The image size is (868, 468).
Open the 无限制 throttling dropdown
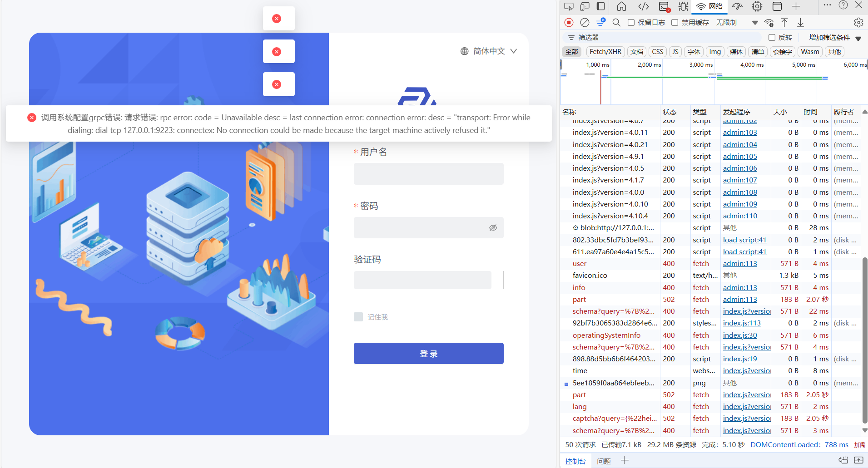coord(737,22)
